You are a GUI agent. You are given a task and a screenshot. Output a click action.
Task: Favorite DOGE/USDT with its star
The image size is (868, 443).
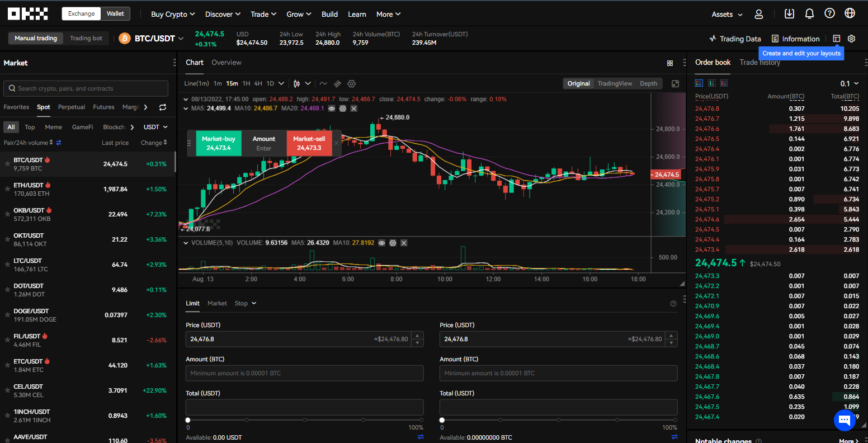coord(7,315)
